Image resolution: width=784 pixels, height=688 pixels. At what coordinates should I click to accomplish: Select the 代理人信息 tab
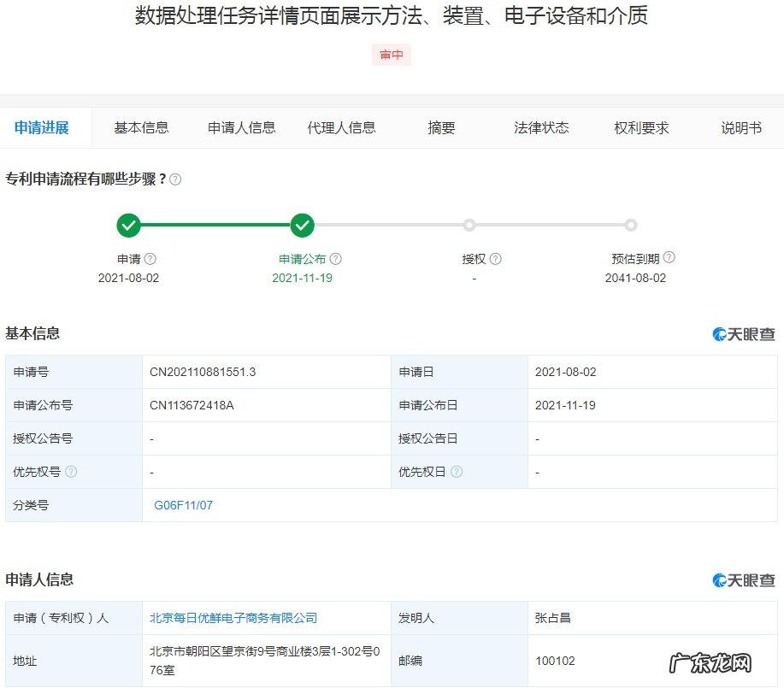pyautogui.click(x=341, y=126)
